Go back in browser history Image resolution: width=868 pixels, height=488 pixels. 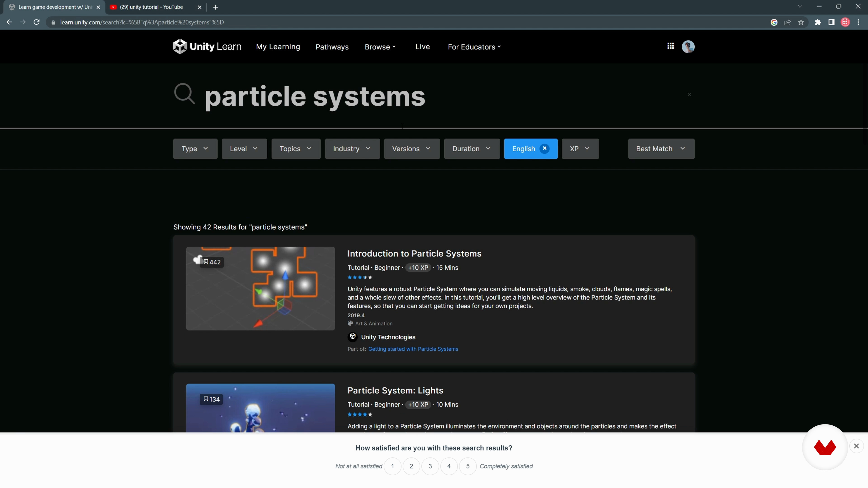[x=9, y=22]
